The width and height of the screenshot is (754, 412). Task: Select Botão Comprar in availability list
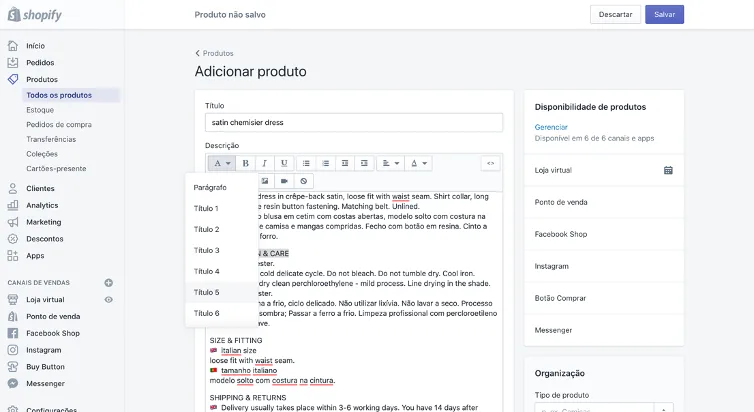[604, 298]
